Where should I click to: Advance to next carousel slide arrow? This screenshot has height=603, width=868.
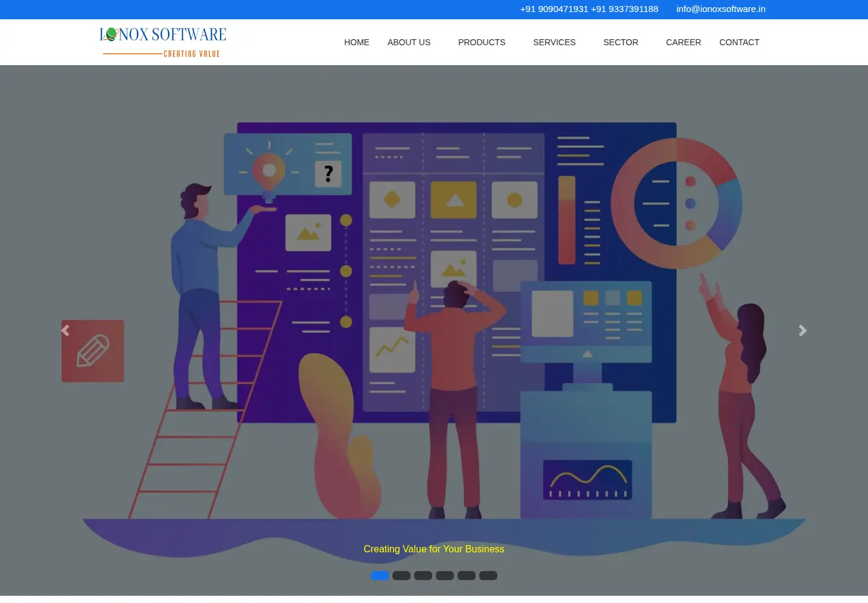click(802, 330)
